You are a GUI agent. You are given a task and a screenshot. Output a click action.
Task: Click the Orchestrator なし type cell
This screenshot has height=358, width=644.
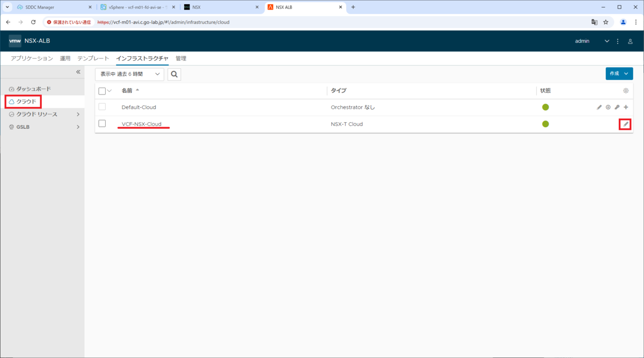(x=353, y=107)
